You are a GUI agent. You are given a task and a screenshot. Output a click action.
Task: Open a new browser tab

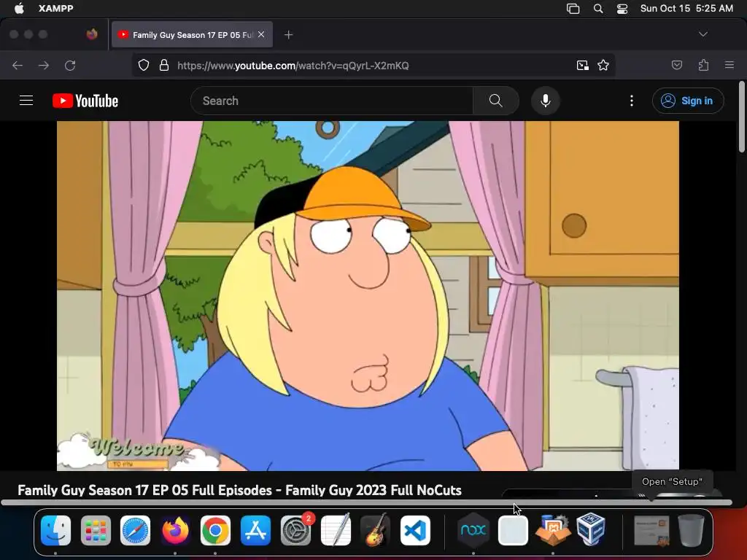pos(288,35)
